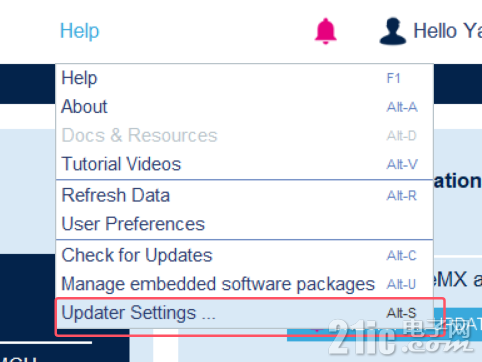Click the Hello username text
The height and width of the screenshot is (362, 482).
[x=447, y=31]
